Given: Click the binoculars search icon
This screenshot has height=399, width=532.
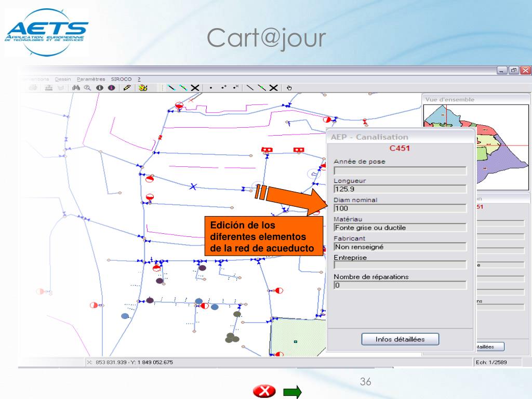Looking at the screenshot, I should [x=76, y=88].
